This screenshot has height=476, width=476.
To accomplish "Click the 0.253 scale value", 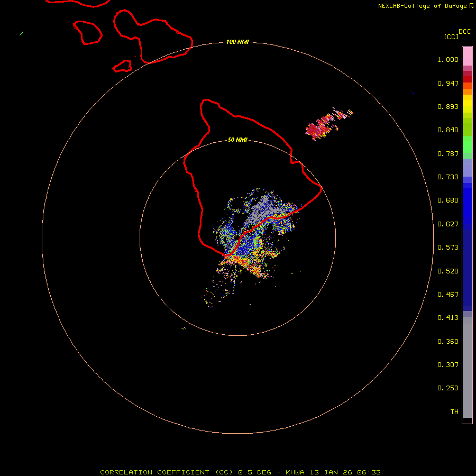I will [x=448, y=388].
